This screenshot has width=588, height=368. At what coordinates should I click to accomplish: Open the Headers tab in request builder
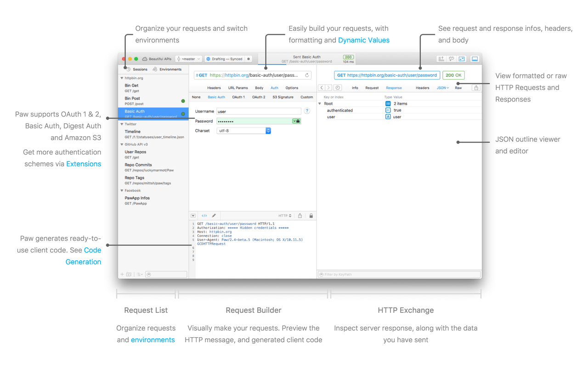pyautogui.click(x=214, y=88)
